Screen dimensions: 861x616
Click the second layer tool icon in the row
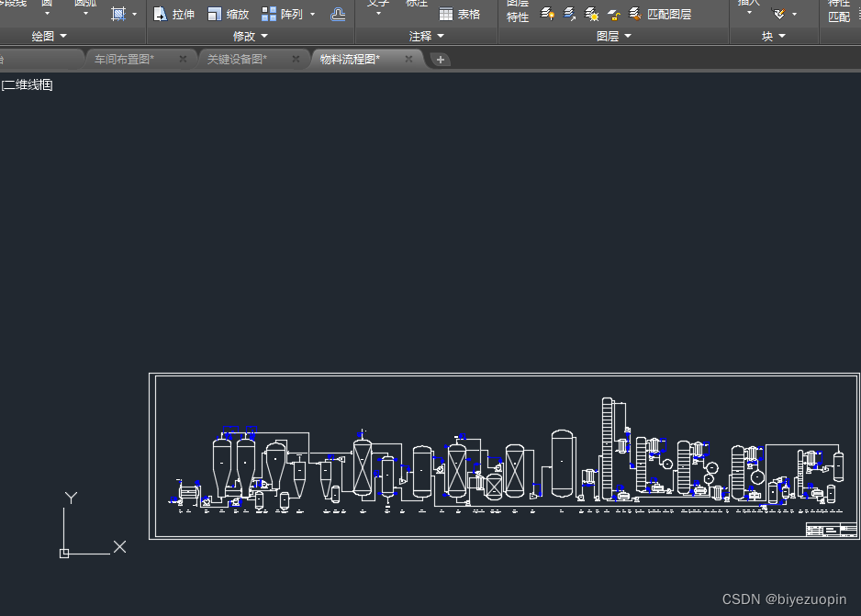coord(569,14)
